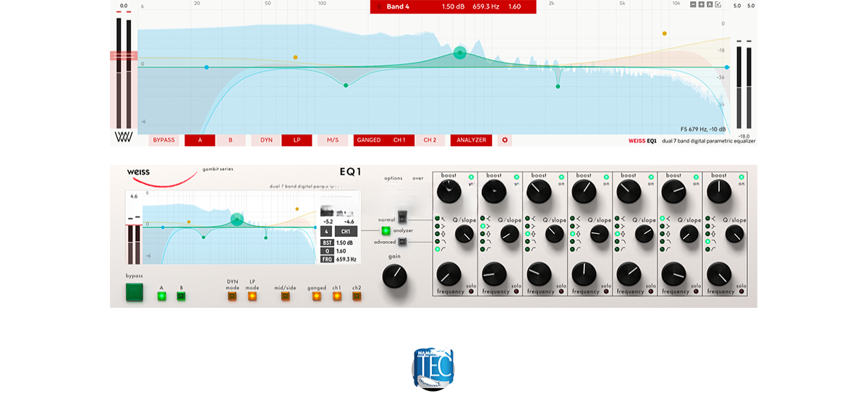Click the band 3 frequency knob
This screenshot has height=396, width=868.
click(539, 274)
